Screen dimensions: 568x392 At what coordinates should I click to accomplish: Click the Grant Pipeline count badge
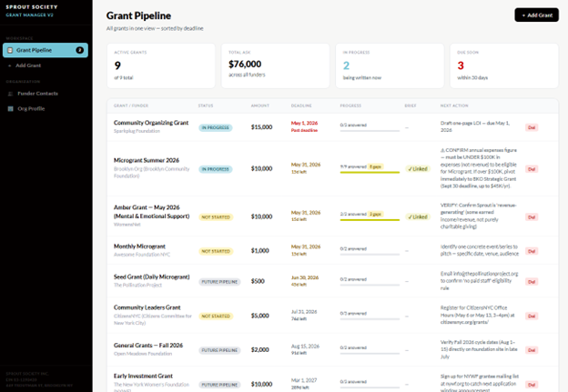pos(79,50)
